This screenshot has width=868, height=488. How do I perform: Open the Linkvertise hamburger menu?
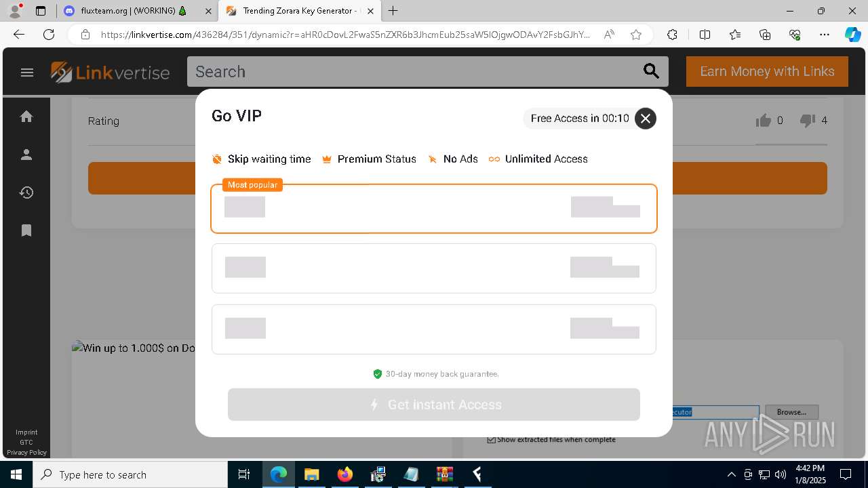click(x=27, y=73)
